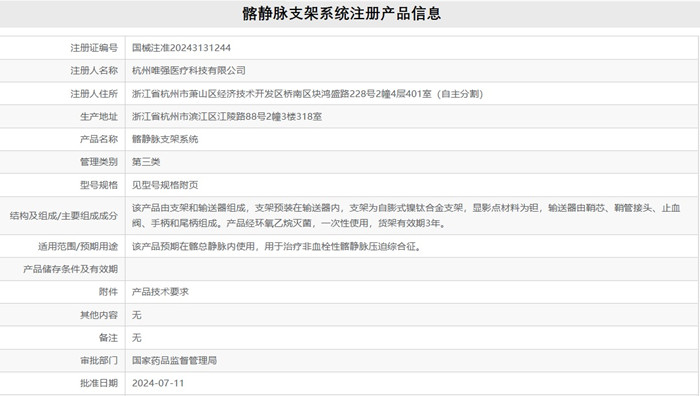Screen dimensions: 700x396
Task: Select production address 江陵路88号2幢3楼318室
Action: [227, 117]
